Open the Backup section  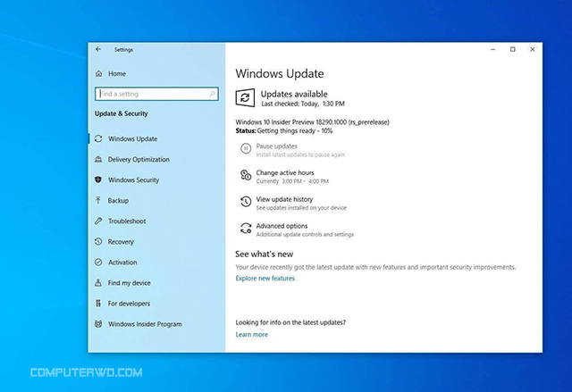click(x=118, y=200)
